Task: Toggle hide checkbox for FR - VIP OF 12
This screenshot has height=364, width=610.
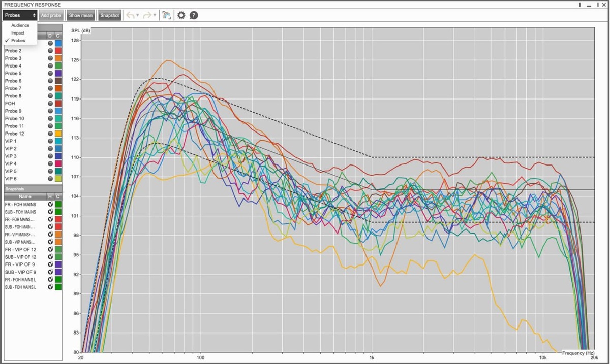Action: 50,249
